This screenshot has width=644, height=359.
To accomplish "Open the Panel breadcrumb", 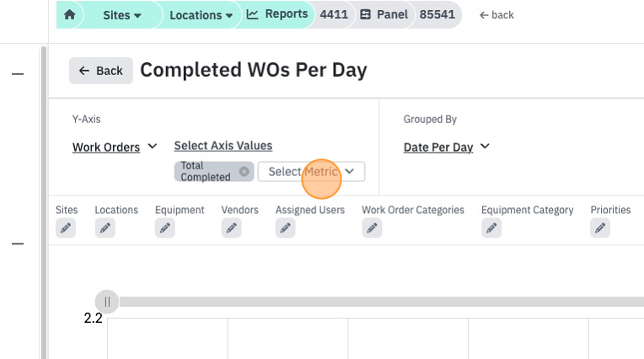I will point(384,14).
